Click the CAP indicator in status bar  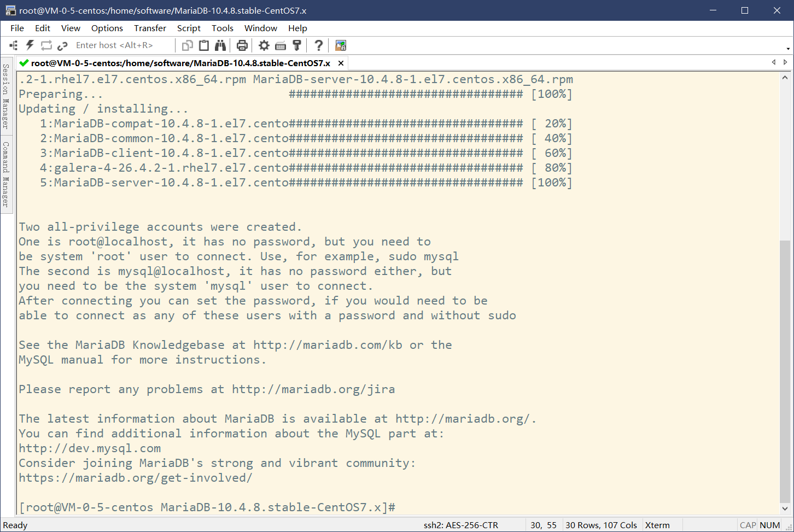coord(748,525)
